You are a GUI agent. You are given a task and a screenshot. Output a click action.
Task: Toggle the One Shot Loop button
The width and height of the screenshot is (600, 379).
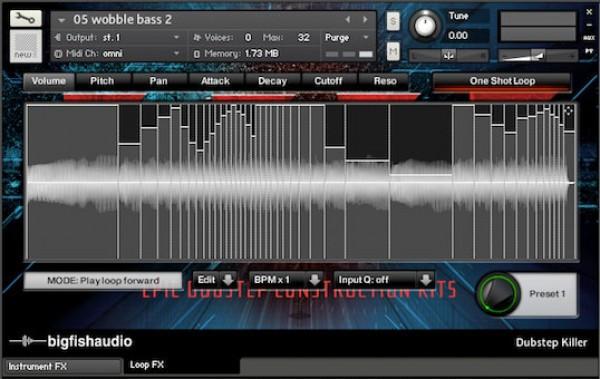coord(502,81)
